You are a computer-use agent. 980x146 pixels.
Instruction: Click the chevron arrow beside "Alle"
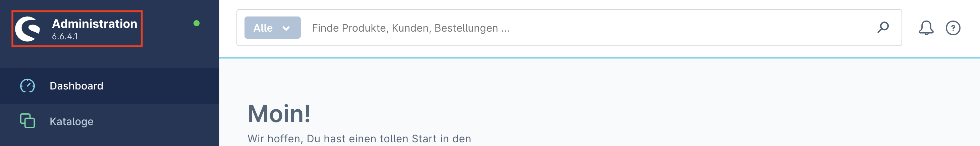click(286, 28)
